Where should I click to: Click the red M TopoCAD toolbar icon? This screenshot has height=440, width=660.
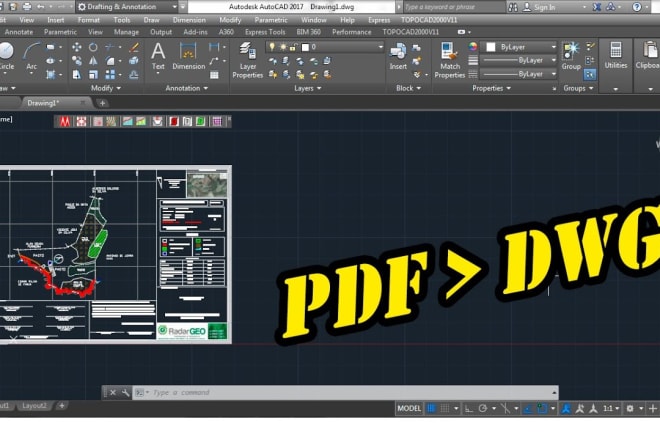click(x=65, y=122)
